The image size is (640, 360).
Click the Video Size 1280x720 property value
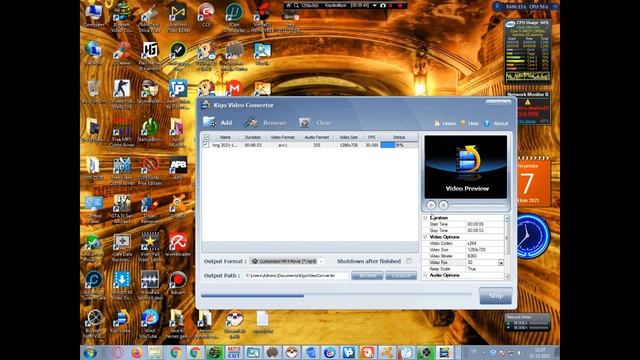484,249
